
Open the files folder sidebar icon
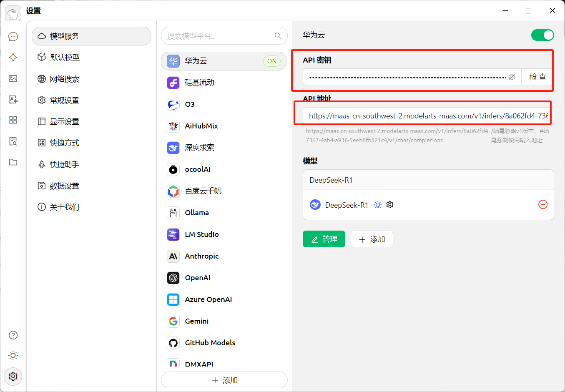(x=13, y=162)
